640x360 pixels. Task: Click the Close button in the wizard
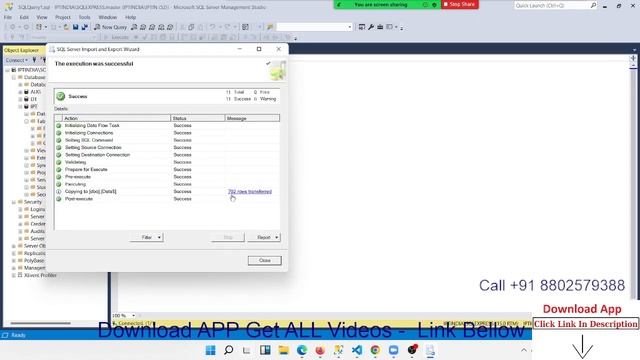point(264,260)
